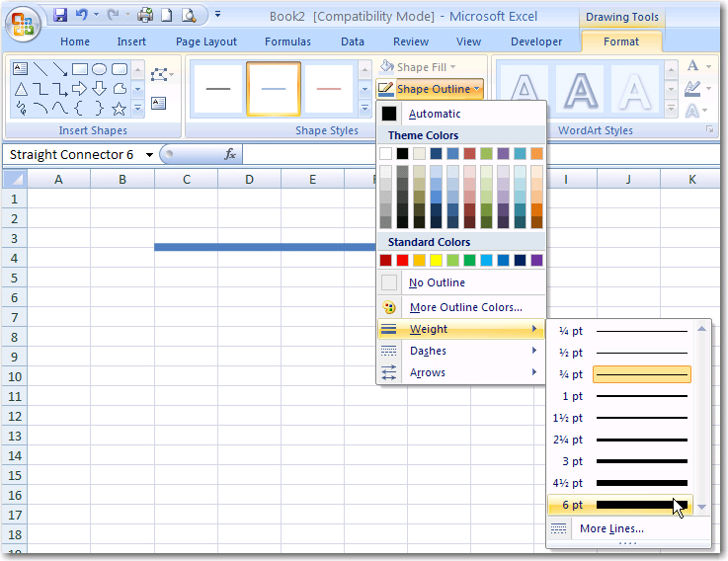Screen dimensions: 728x561
Task: Click the Edit Shape icon
Action: [159, 74]
